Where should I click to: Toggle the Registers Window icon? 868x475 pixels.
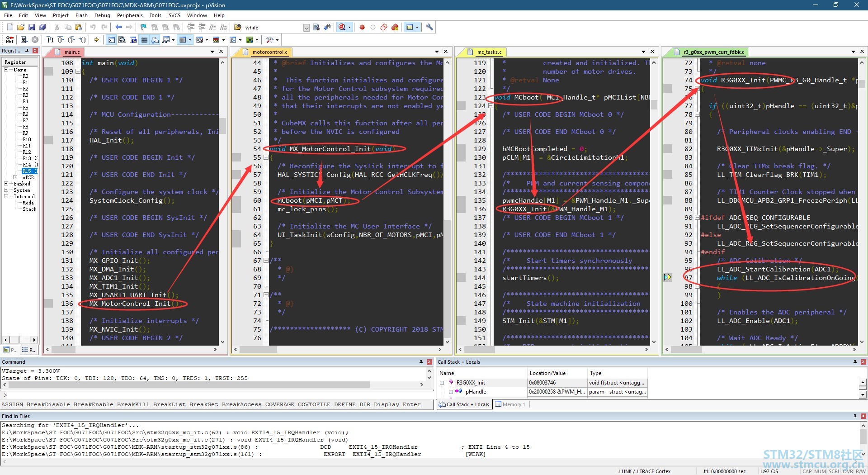pos(144,40)
